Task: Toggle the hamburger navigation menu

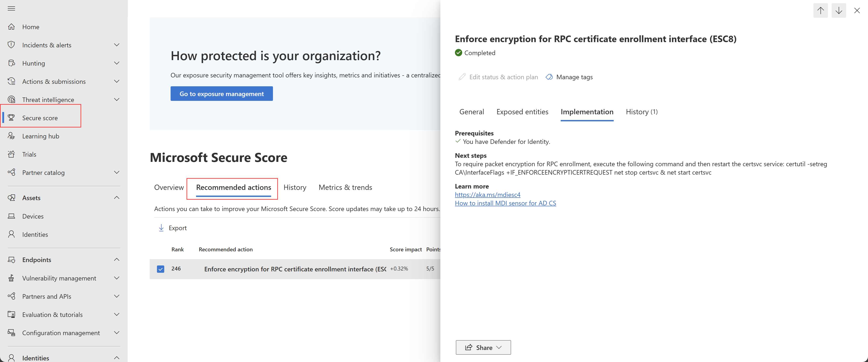Action: tap(11, 8)
